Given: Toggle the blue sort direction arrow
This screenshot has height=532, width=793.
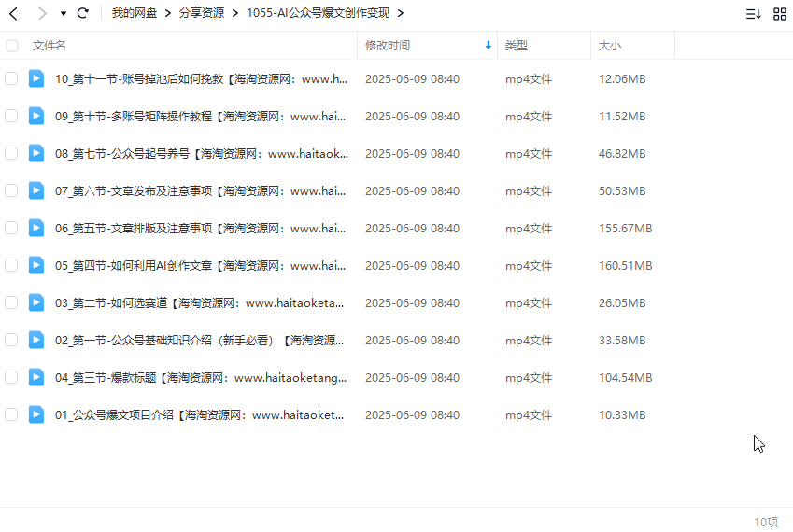Looking at the screenshot, I should click(489, 46).
